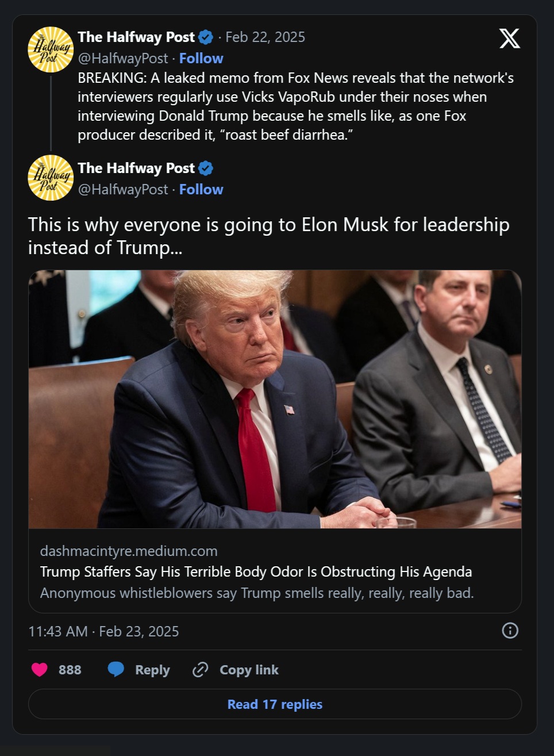Image resolution: width=554 pixels, height=756 pixels.
Task: Click the chain-link Copy link icon
Action: pyautogui.click(x=200, y=670)
